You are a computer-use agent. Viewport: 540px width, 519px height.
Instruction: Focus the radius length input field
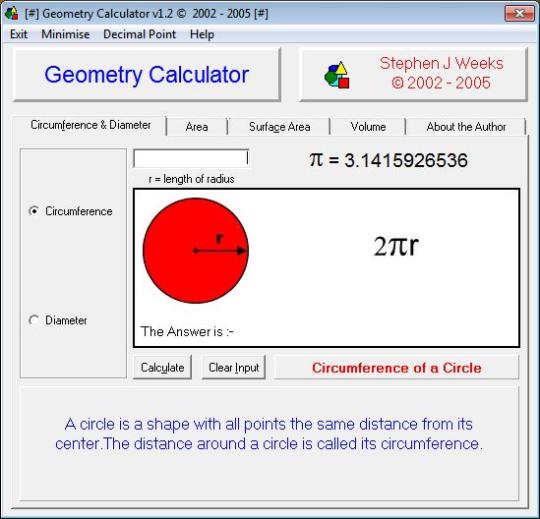(191, 158)
